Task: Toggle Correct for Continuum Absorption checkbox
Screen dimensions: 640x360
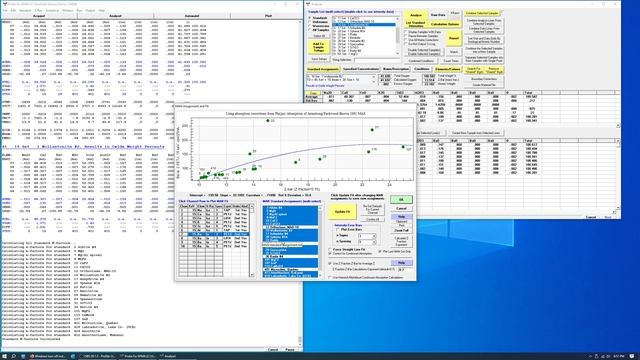Action: coord(350,253)
